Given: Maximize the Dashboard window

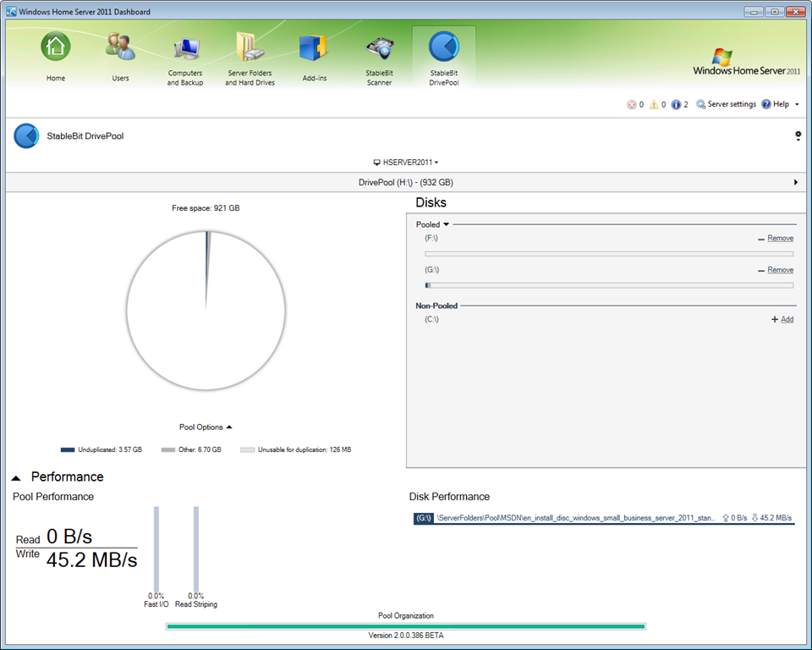Looking at the screenshot, I should coord(775,11).
